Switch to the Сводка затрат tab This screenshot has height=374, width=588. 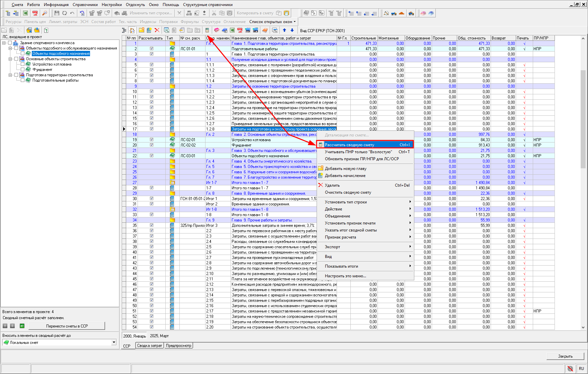(x=149, y=346)
